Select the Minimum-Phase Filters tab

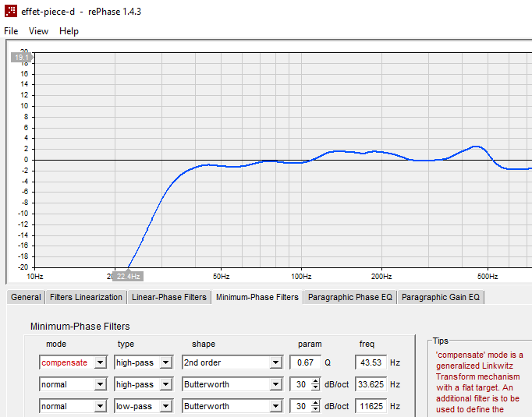click(257, 297)
